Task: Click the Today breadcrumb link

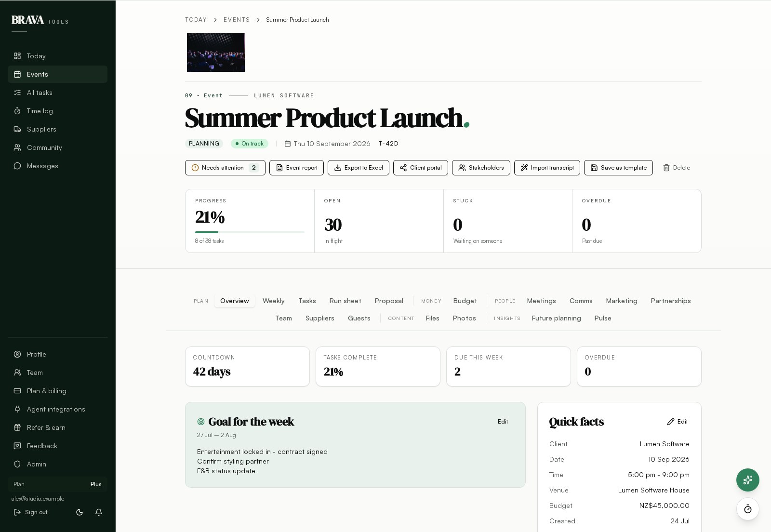Action: pyautogui.click(x=196, y=20)
